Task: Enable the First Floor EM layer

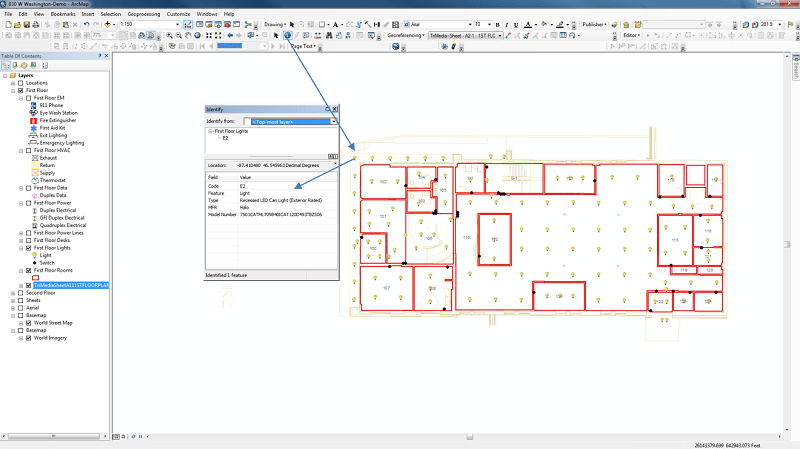Action: pos(29,98)
